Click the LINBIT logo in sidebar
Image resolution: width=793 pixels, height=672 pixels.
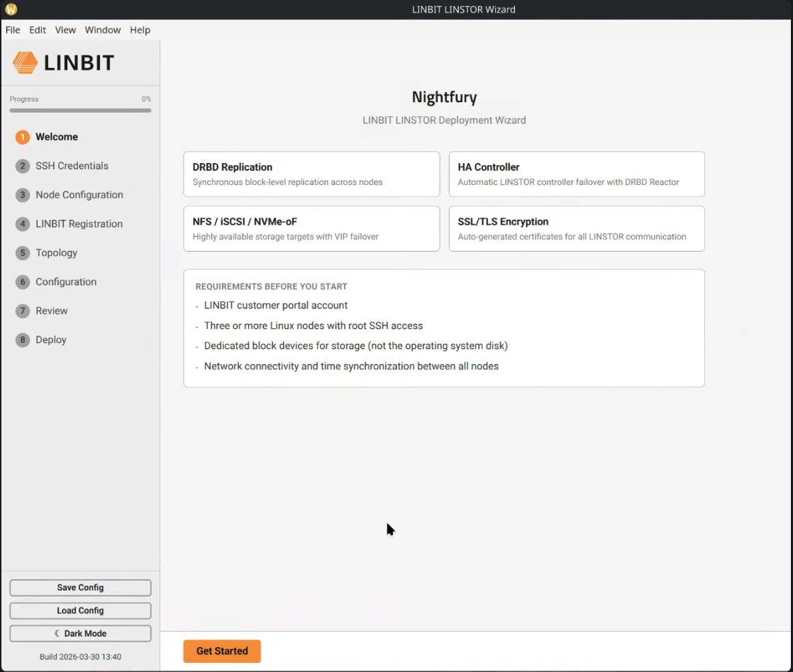tap(63, 62)
